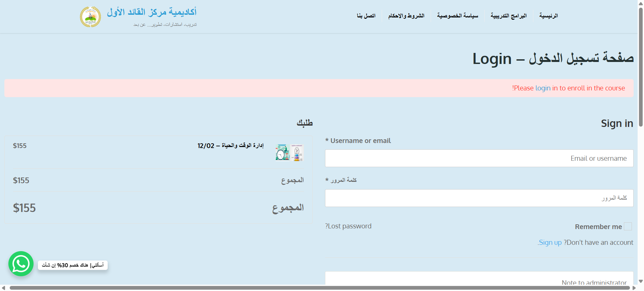Open البرامج التدريبية menu item
The height and width of the screenshot is (291, 644).
[x=508, y=16]
